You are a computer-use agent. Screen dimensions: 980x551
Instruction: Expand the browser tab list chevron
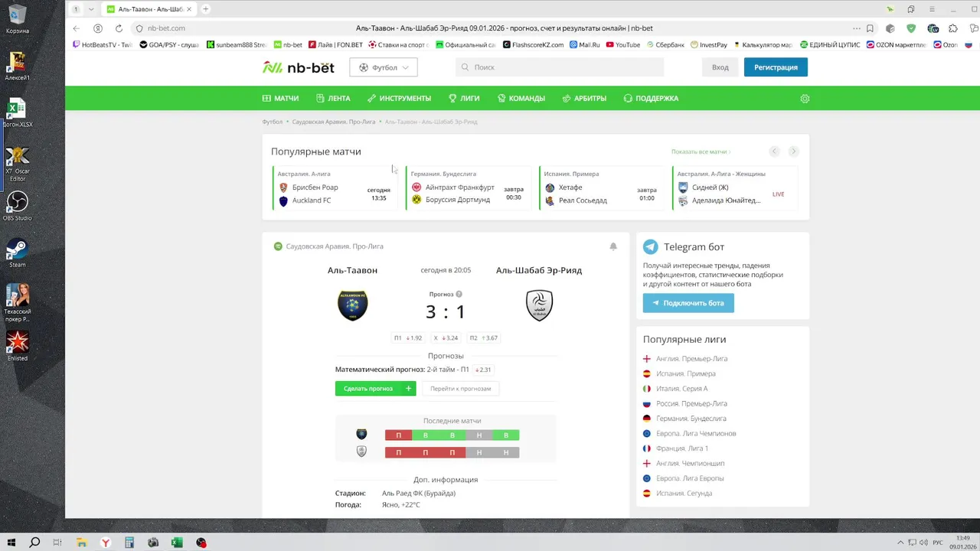tap(91, 9)
